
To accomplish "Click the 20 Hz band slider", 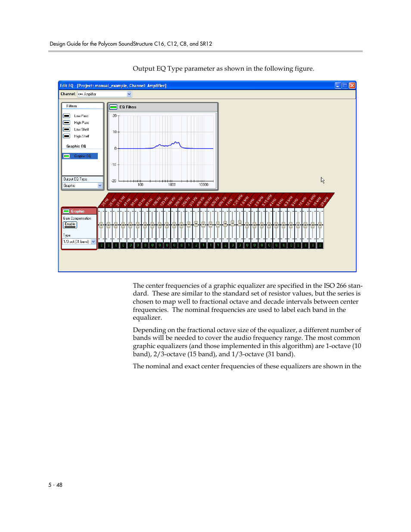I will 102,224.
